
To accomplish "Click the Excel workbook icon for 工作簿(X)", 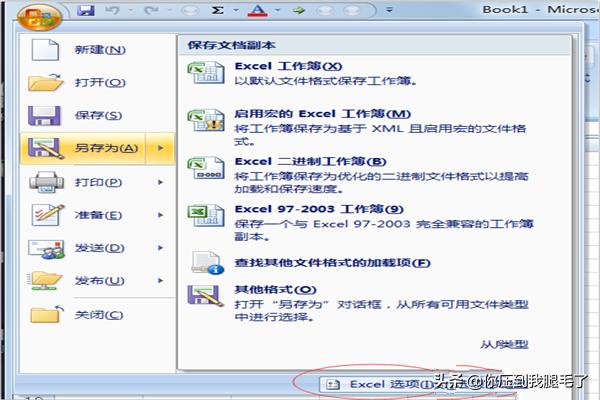I will coord(206,73).
